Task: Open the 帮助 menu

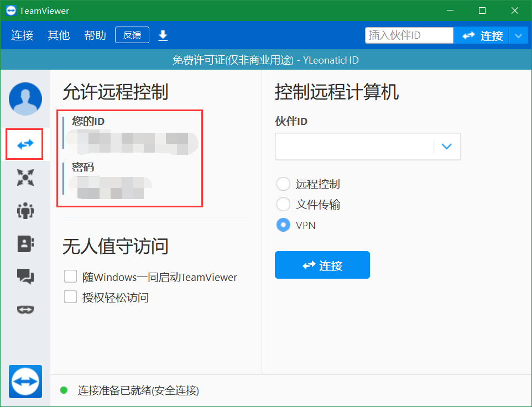Action: [95, 35]
